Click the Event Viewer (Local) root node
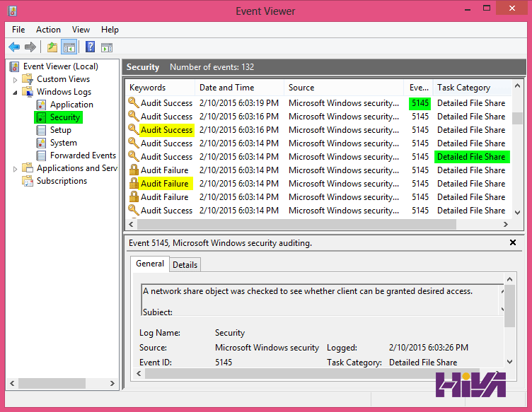 pyautogui.click(x=61, y=66)
